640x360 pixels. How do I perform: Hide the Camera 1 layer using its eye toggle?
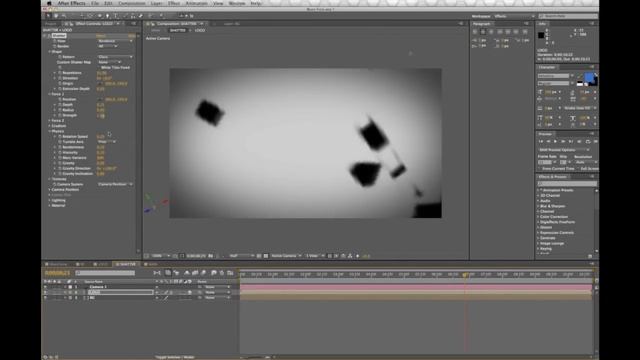tap(45, 287)
